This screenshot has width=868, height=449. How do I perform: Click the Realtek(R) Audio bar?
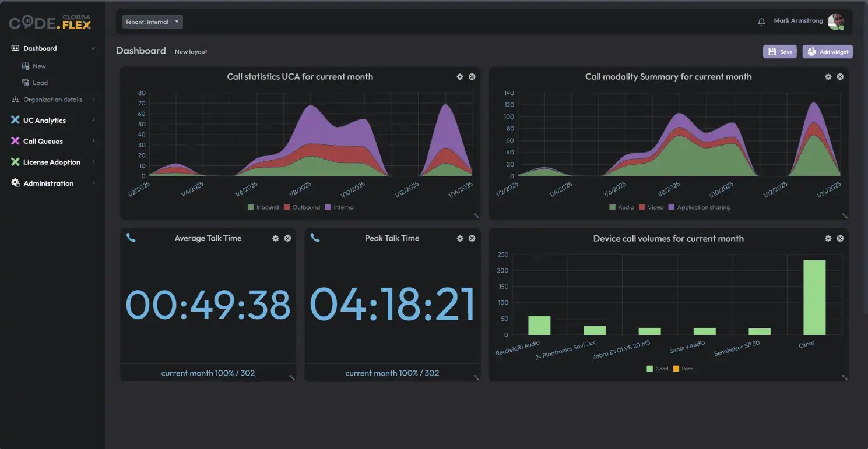[x=539, y=326]
